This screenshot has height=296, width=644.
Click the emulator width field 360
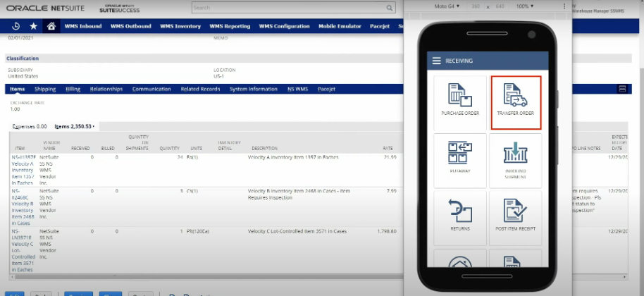475,6
